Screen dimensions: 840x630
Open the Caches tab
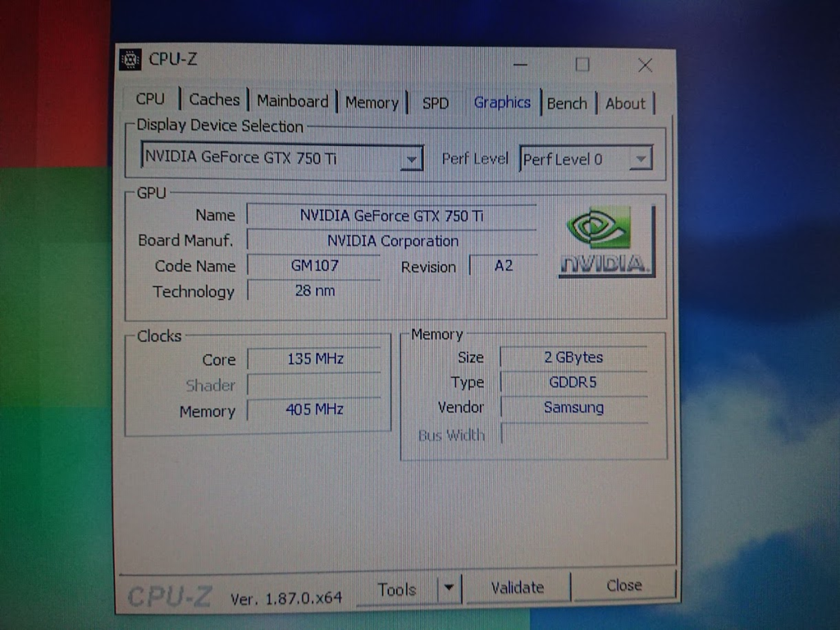point(214,99)
